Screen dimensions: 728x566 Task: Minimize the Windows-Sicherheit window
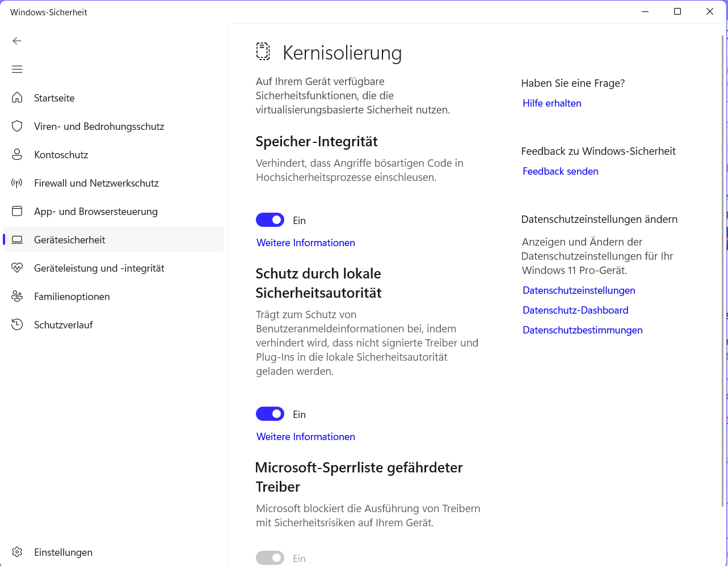(x=645, y=11)
